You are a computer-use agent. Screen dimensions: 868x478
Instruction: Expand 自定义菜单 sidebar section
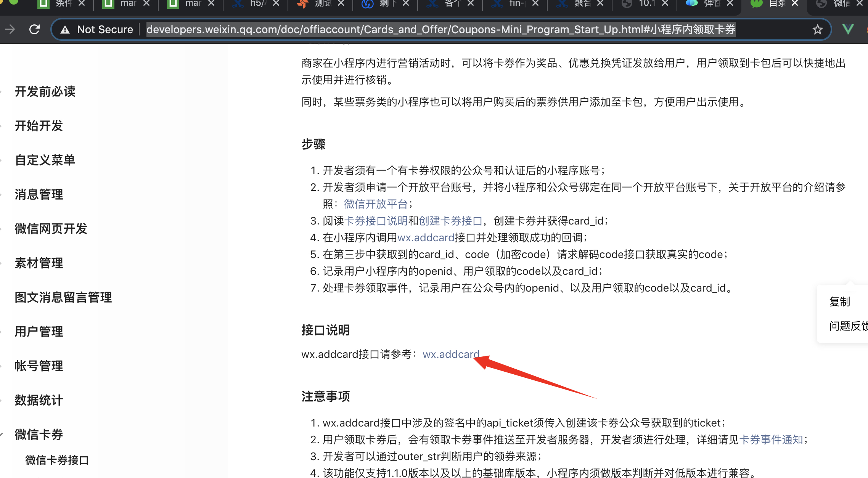click(x=45, y=160)
